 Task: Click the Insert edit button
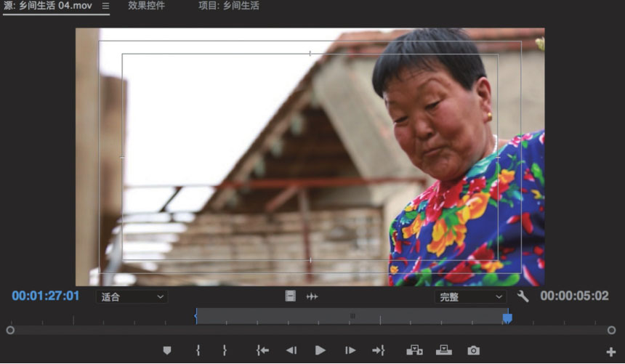414,350
